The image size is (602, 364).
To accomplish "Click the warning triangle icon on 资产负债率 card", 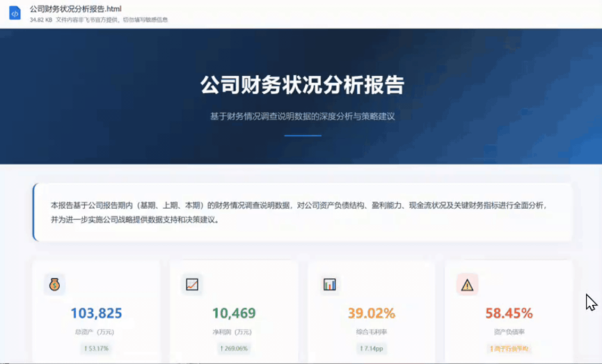I will click(467, 285).
